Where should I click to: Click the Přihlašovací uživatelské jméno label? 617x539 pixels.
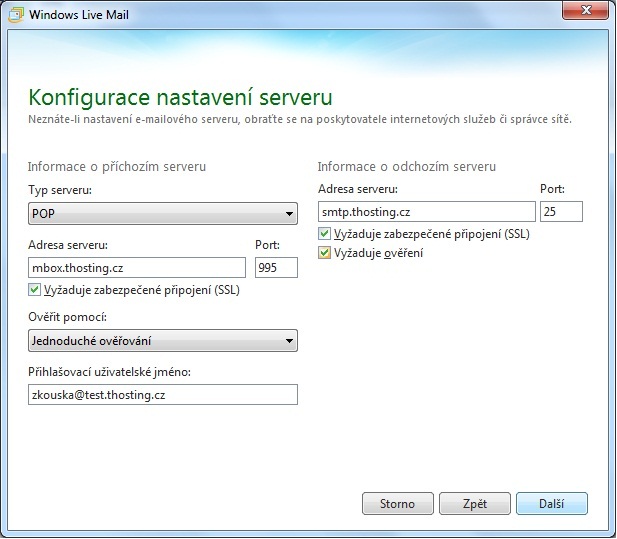[108, 373]
